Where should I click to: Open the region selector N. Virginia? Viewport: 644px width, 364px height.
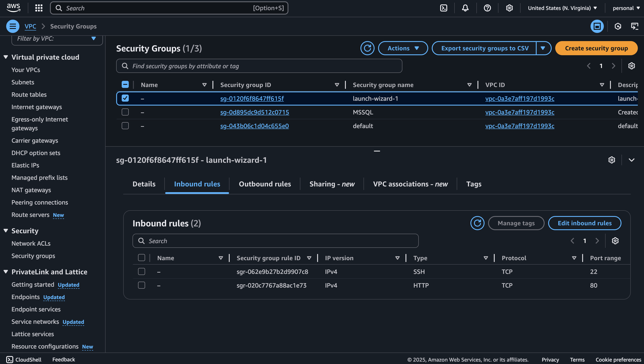pos(563,8)
